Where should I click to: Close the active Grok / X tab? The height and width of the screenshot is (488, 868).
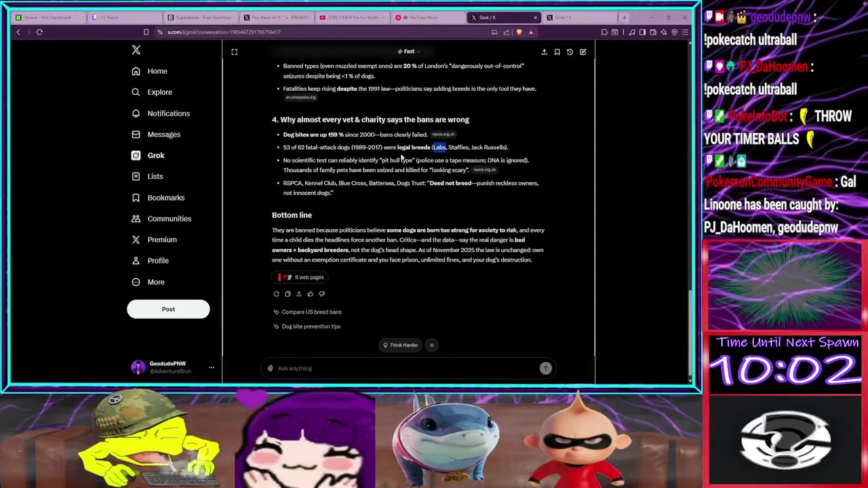pos(535,17)
